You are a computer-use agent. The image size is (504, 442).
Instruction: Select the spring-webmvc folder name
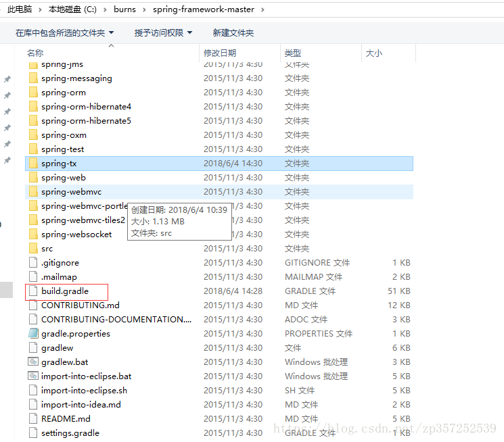click(x=71, y=192)
